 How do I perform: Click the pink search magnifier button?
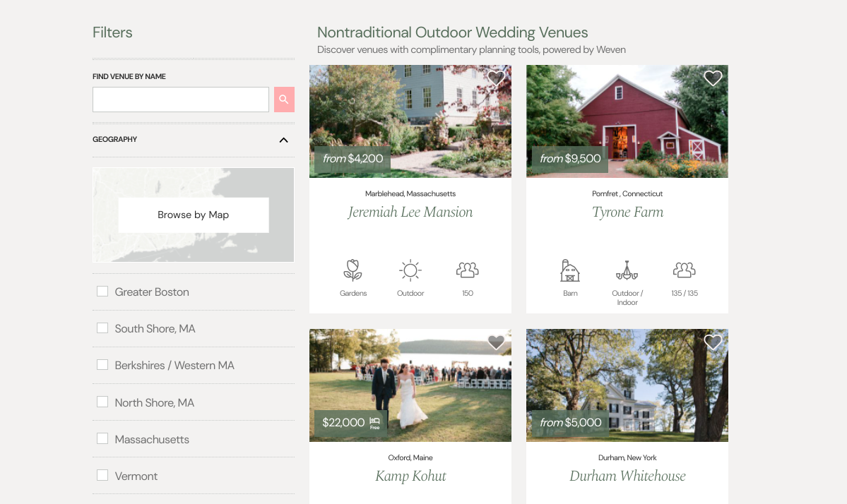click(284, 100)
